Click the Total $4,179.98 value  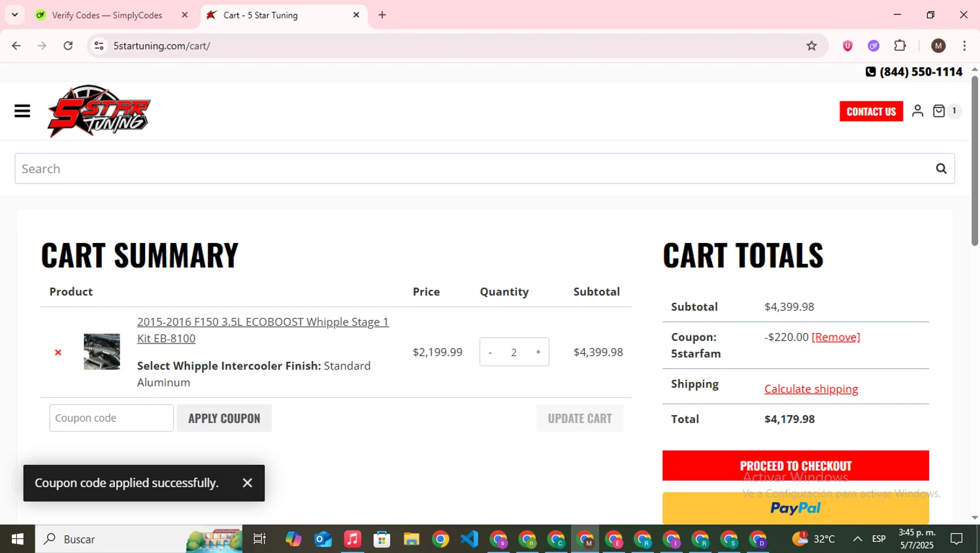click(x=789, y=419)
